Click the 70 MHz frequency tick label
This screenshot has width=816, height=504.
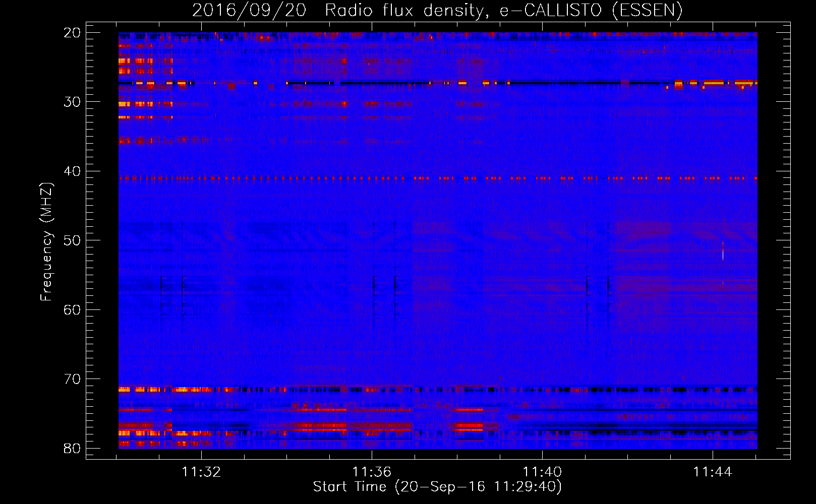72,379
